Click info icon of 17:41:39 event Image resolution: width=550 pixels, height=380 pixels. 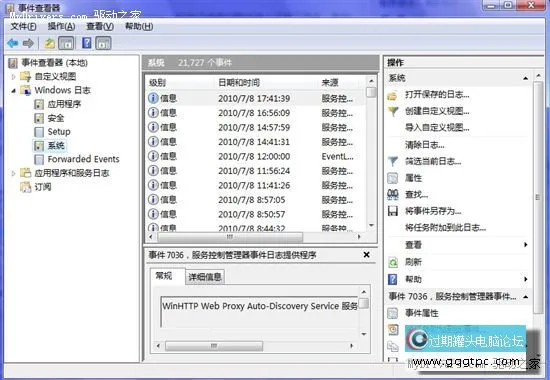pos(153,98)
